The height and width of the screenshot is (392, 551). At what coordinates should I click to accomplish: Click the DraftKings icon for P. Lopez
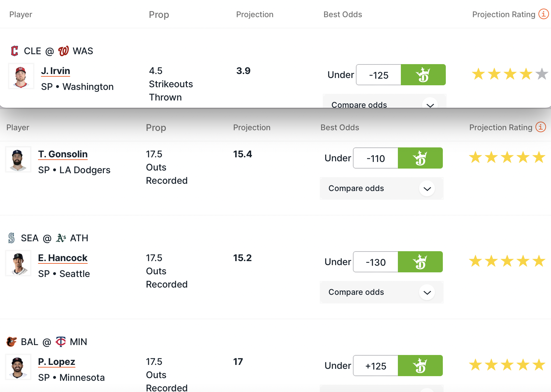tap(420, 366)
